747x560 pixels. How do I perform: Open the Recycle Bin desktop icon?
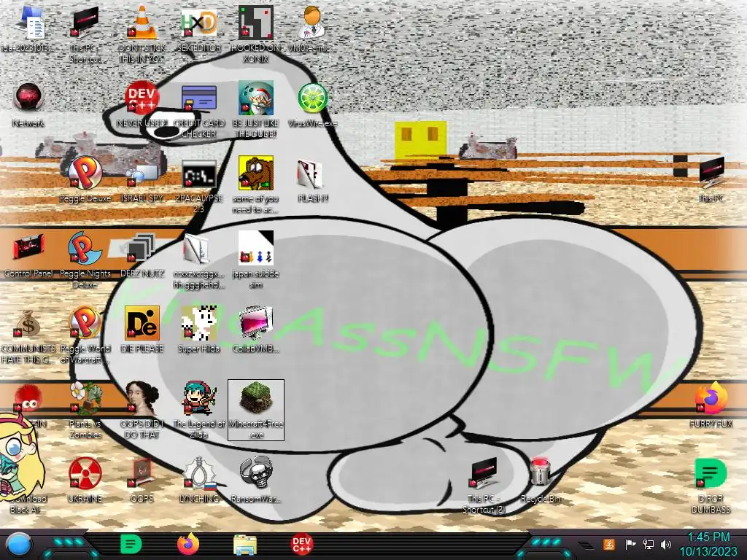[x=541, y=480]
